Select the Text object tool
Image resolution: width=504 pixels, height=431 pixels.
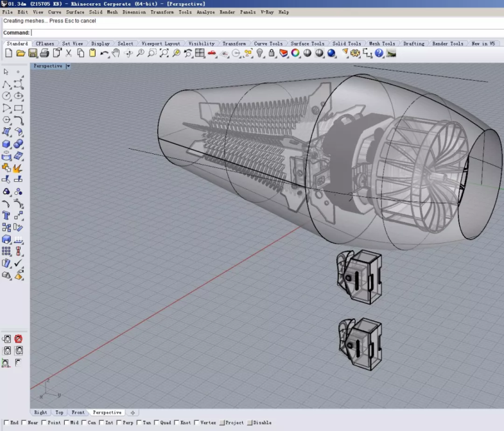tap(6, 216)
